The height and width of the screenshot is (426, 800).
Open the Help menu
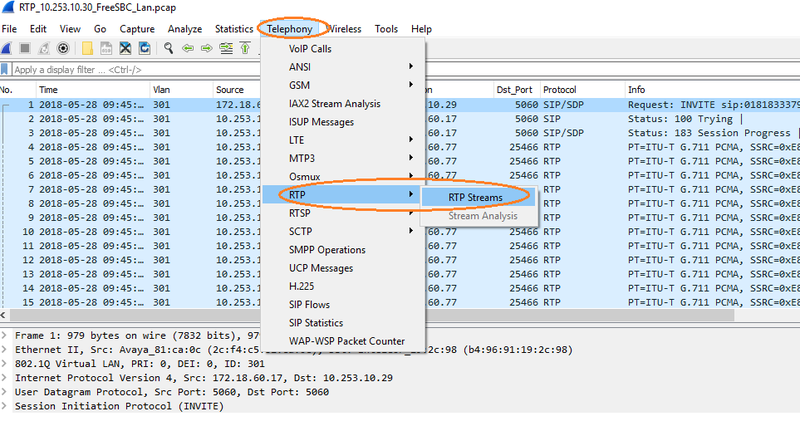[x=421, y=29]
